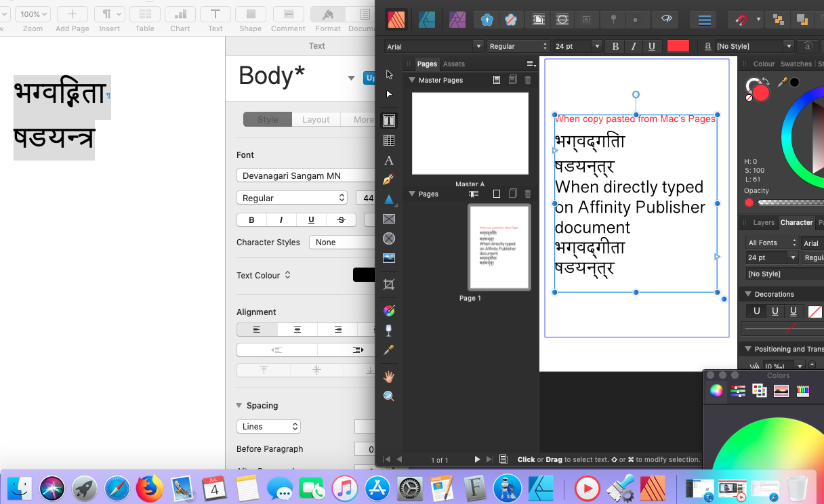Switch to the Layers tab
The width and height of the screenshot is (824, 504).
tap(764, 222)
